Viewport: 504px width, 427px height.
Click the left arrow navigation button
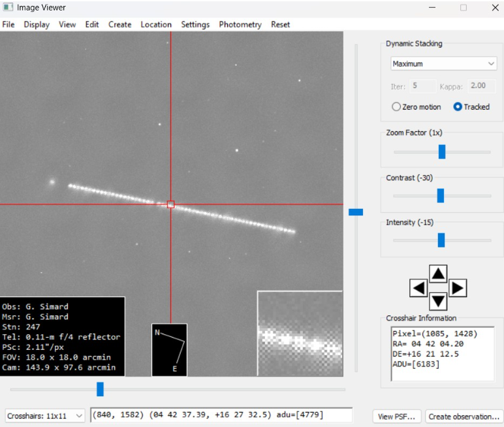pos(418,287)
